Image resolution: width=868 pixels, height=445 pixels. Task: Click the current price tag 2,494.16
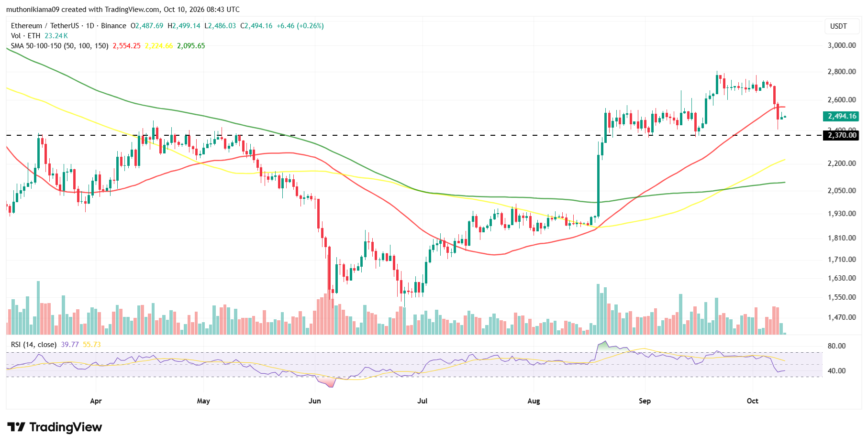point(841,116)
